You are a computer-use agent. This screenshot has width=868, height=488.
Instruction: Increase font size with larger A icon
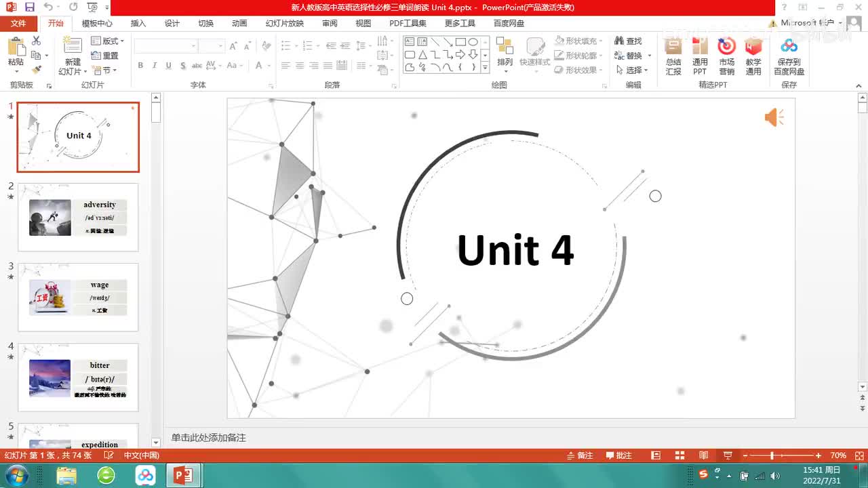[x=233, y=46]
